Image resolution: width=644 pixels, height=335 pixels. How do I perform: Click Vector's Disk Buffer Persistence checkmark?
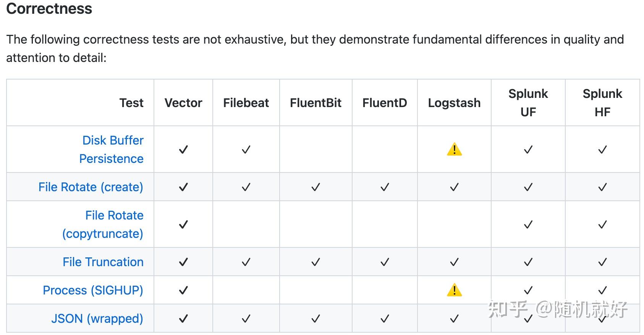pyautogui.click(x=183, y=150)
